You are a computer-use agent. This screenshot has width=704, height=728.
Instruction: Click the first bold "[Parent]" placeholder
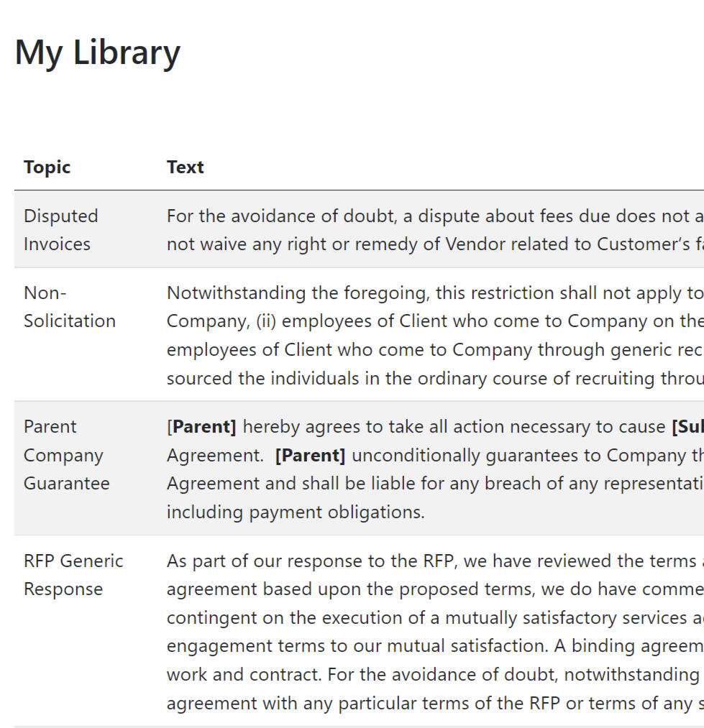pos(204,426)
